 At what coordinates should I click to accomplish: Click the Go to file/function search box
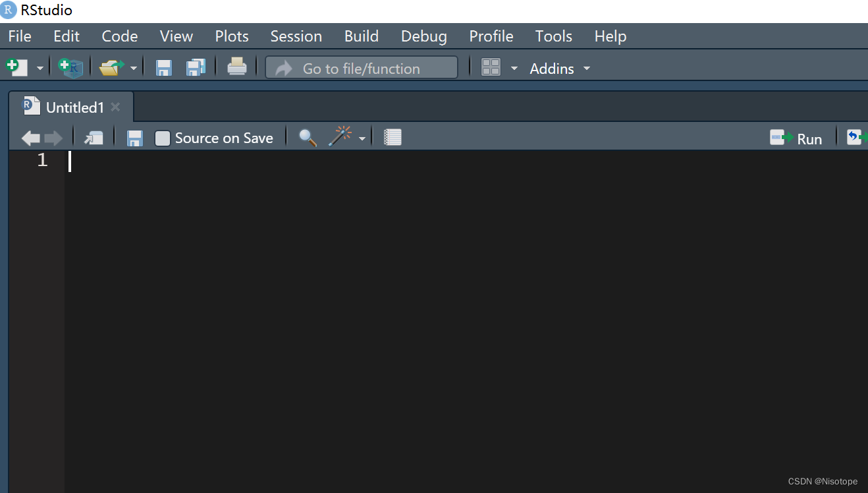362,68
